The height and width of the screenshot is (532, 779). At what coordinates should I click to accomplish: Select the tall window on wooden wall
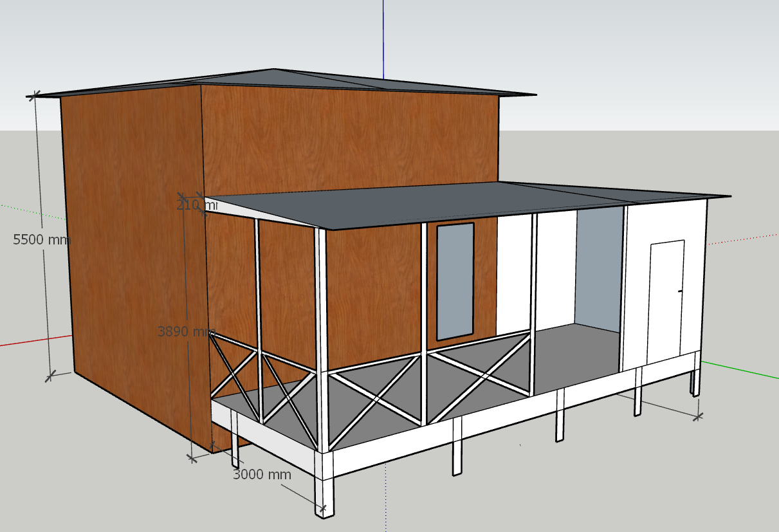coord(455,281)
